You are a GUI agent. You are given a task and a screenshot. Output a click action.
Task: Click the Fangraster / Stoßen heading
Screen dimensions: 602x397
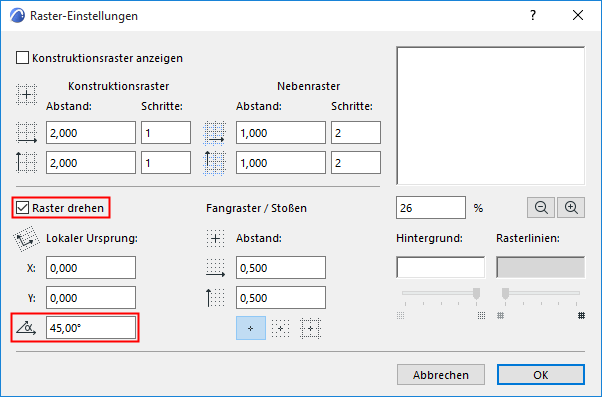[256, 208]
